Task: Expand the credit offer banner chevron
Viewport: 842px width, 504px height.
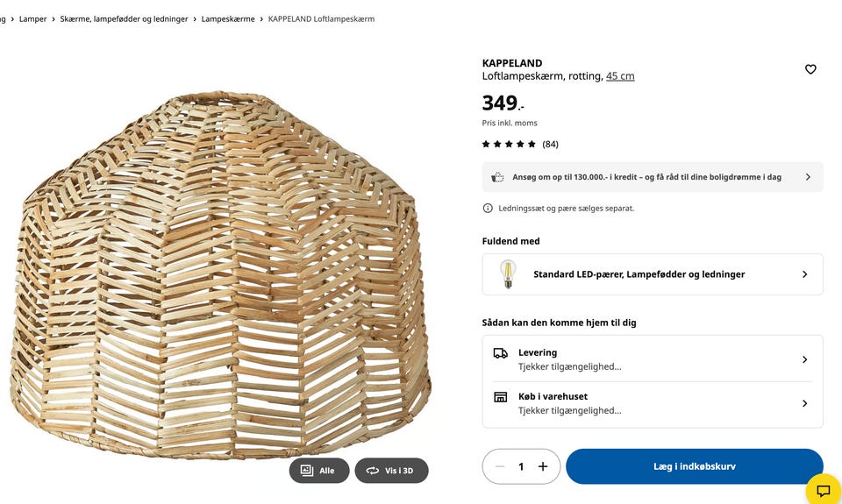Action: (808, 177)
